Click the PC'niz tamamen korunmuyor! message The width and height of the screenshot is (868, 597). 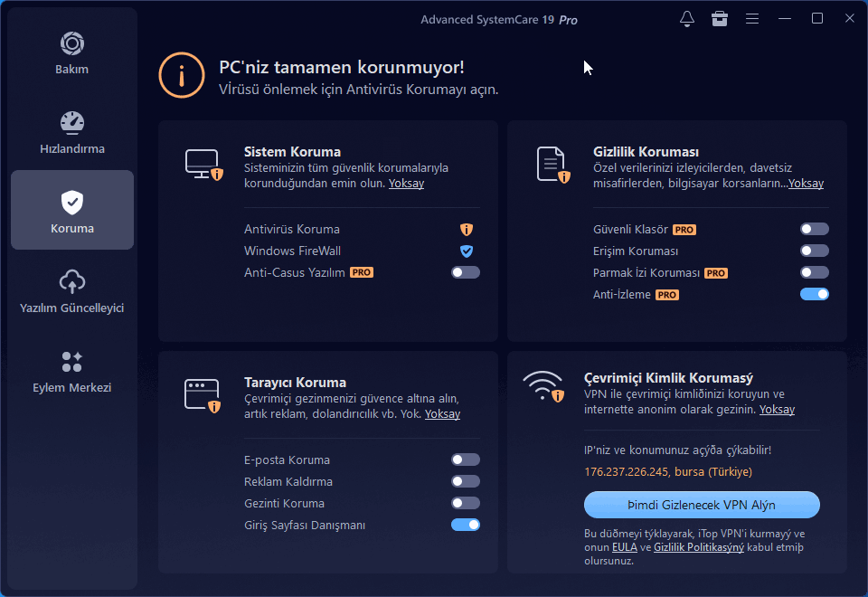coord(342,67)
